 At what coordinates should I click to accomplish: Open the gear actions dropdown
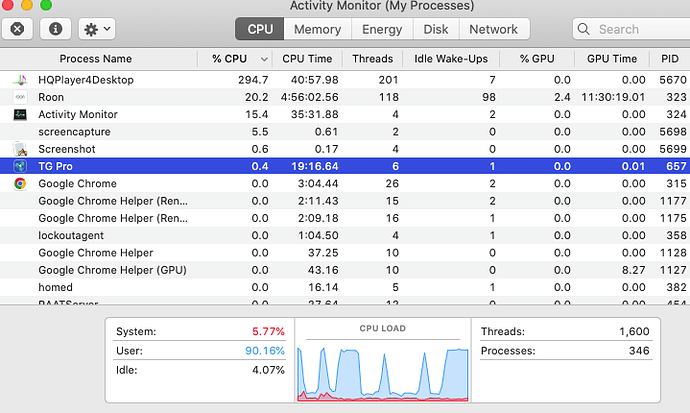[x=97, y=29]
